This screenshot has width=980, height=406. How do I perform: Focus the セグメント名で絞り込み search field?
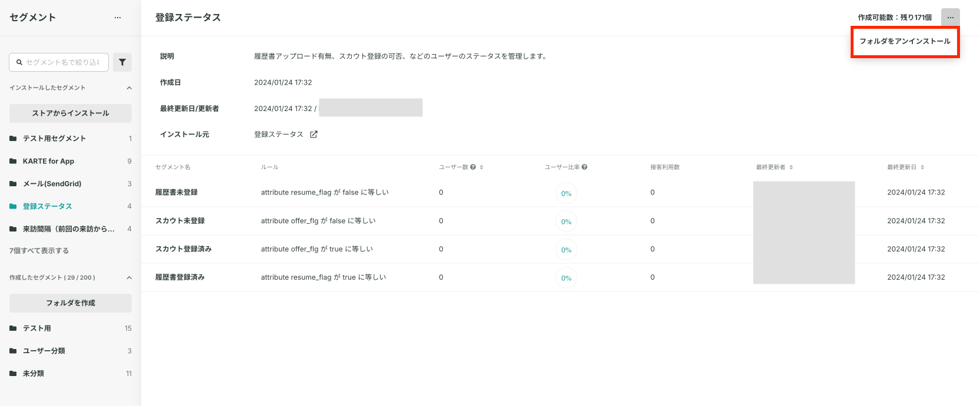59,62
